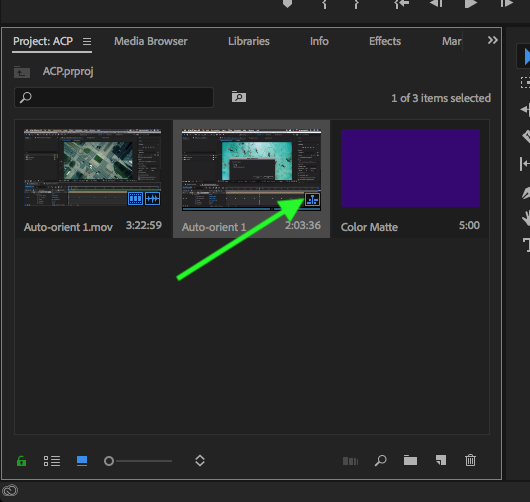Open Creative Cloud Libraries status icon
Viewport: 530px width, 502px height.
10,490
